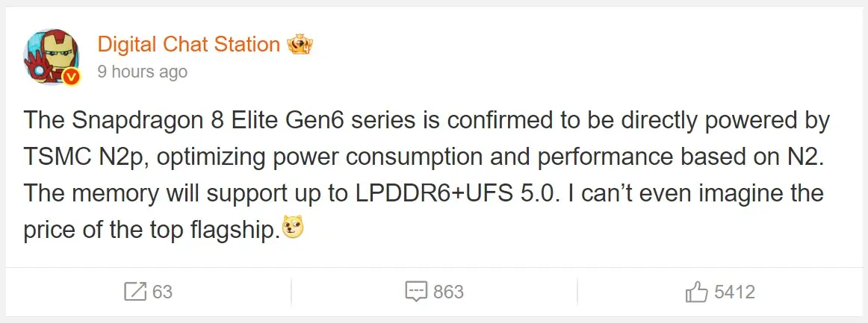Open the Digital Chat Station profile link

tap(188, 45)
